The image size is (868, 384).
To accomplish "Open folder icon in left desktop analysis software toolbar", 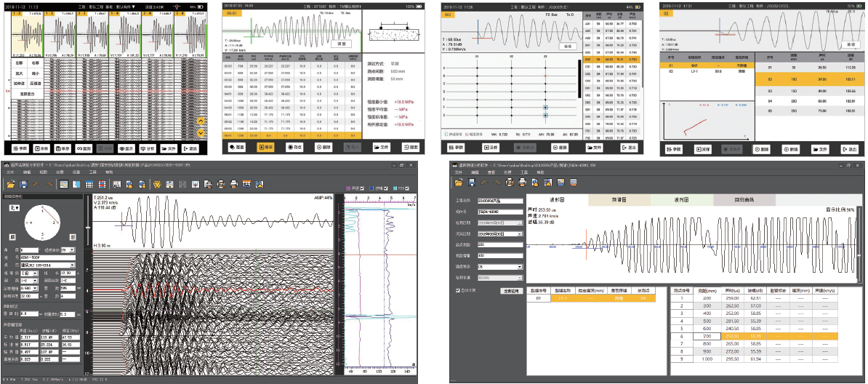I will coord(11,184).
